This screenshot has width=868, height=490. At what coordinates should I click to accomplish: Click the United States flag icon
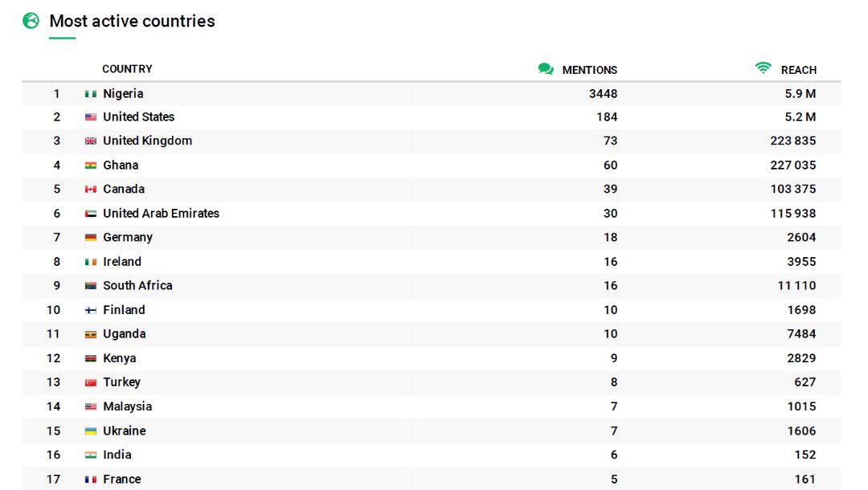(91, 117)
